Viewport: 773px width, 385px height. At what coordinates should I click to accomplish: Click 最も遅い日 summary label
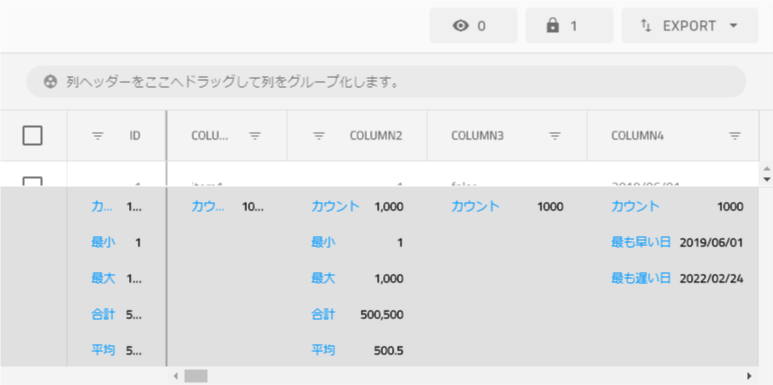point(641,279)
